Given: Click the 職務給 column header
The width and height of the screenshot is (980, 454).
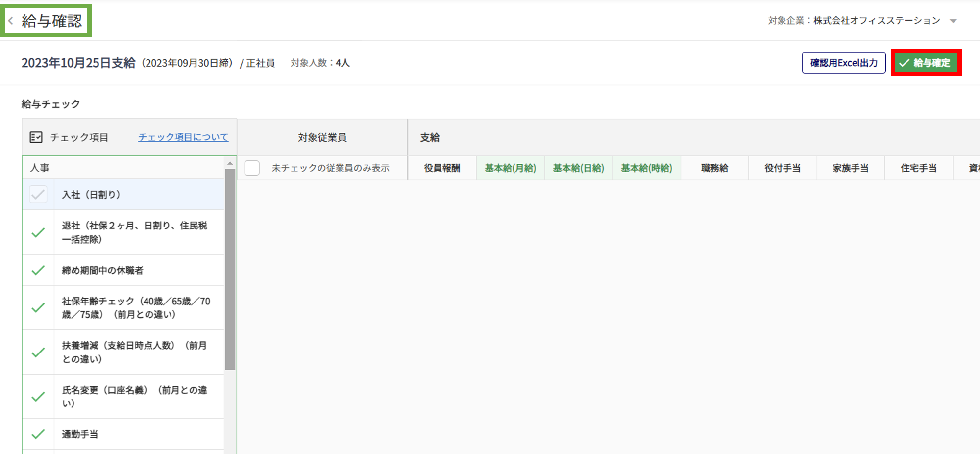Looking at the screenshot, I should (x=714, y=168).
